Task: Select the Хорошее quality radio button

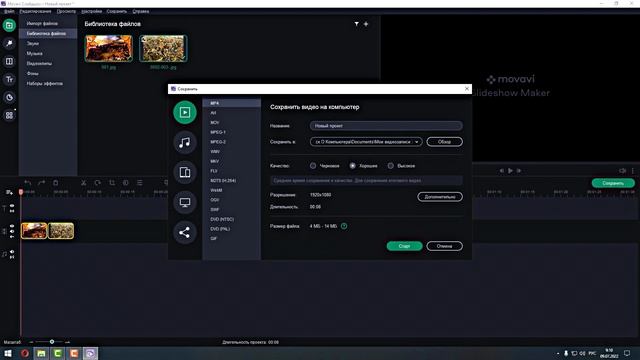Action: tap(353, 166)
